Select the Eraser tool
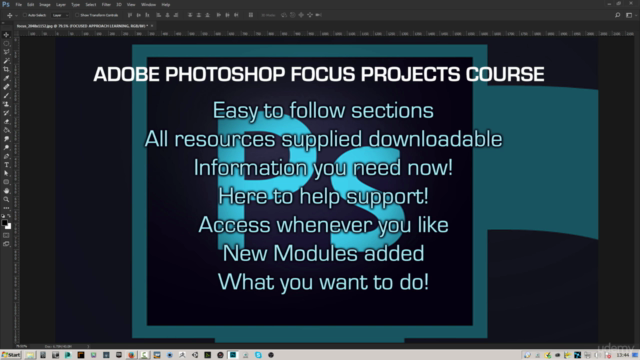Screen dimensions: 640x360 (6, 121)
